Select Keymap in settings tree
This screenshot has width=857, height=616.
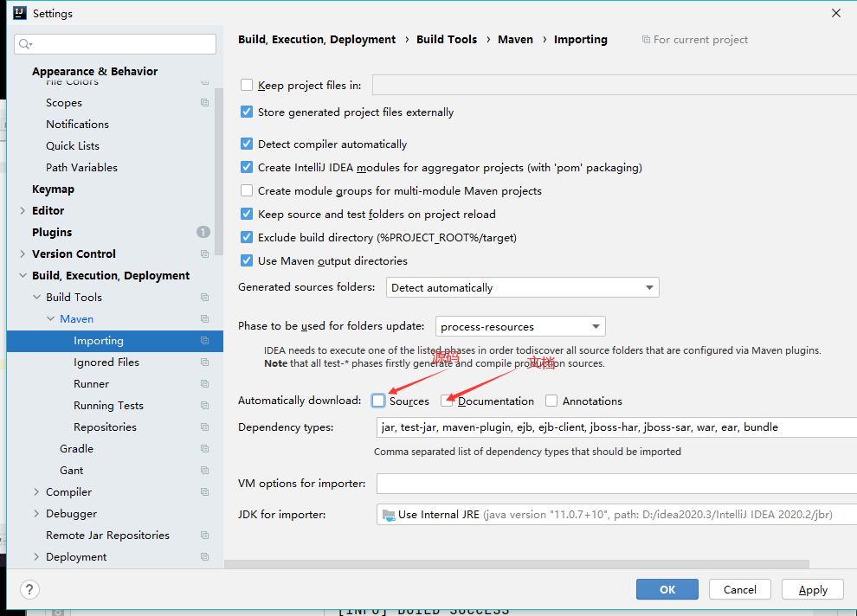[x=53, y=189]
